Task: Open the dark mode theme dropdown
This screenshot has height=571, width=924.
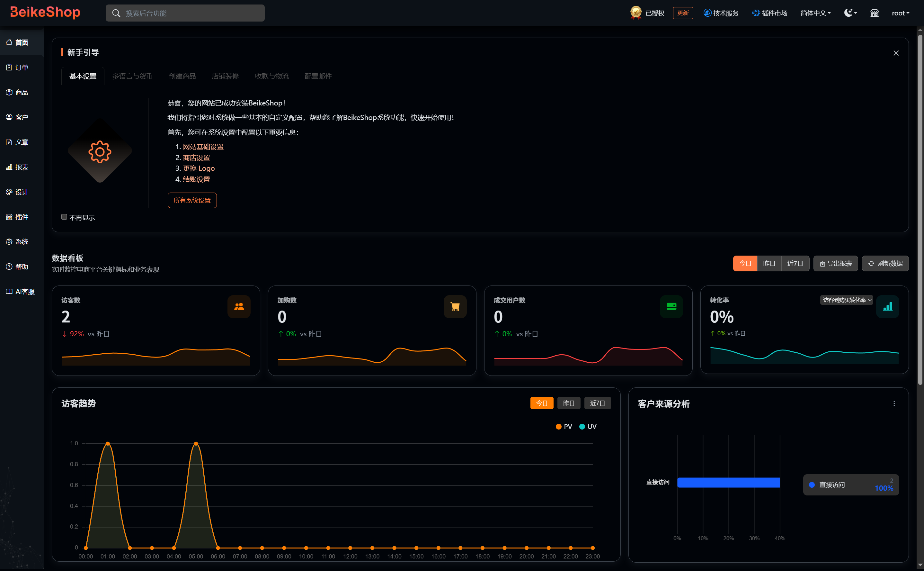Action: tap(850, 13)
